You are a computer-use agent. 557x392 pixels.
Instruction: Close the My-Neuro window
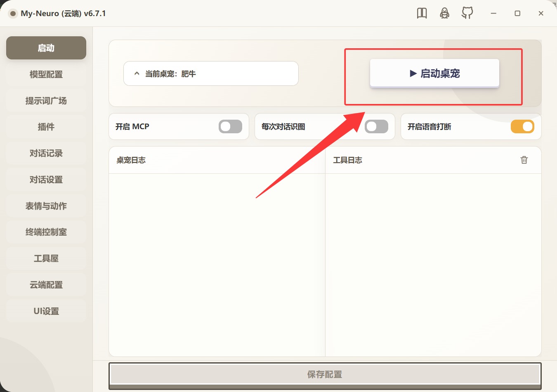(541, 14)
